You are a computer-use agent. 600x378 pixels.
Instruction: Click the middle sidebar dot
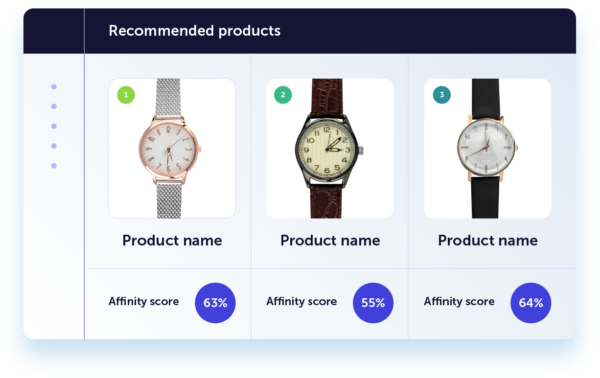54,126
